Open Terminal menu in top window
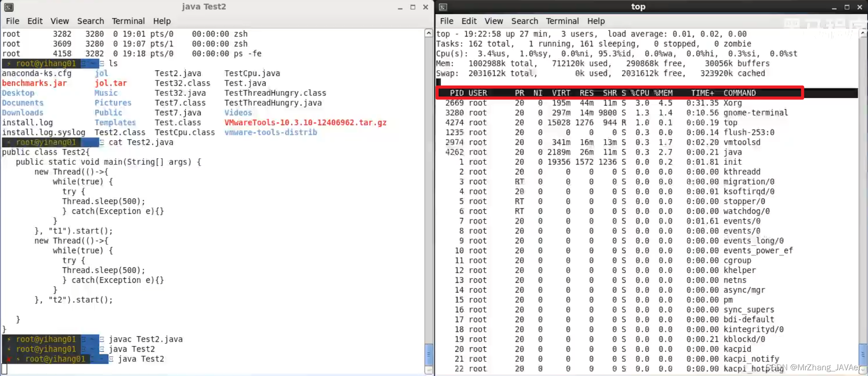This screenshot has height=376, width=868. click(562, 21)
